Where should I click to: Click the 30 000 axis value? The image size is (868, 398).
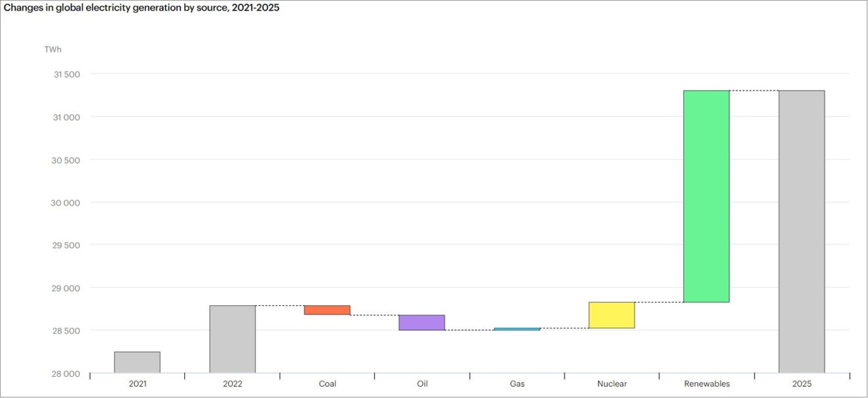[66, 202]
